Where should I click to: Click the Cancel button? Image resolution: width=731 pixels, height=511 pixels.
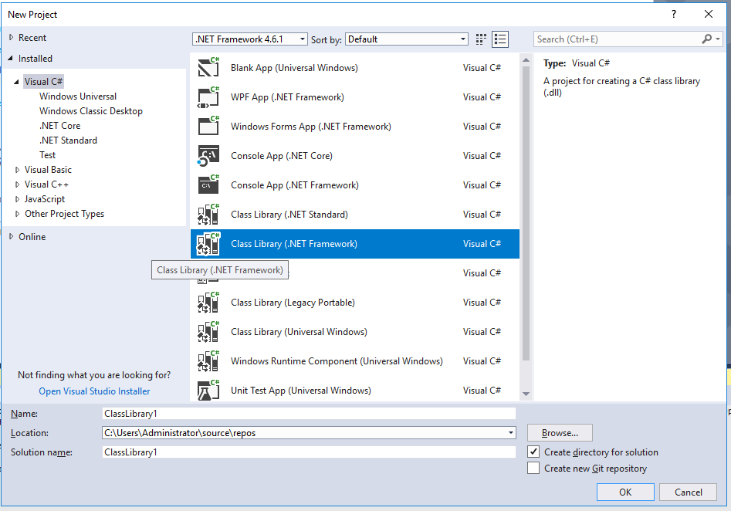688,492
